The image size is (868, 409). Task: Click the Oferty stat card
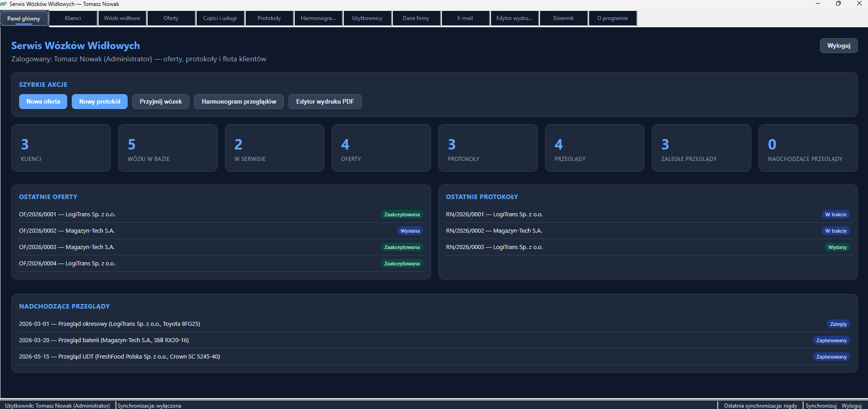(x=382, y=148)
